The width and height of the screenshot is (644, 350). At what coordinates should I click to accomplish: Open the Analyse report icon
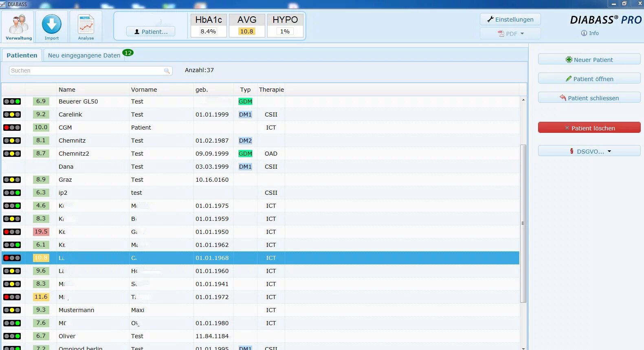86,25
